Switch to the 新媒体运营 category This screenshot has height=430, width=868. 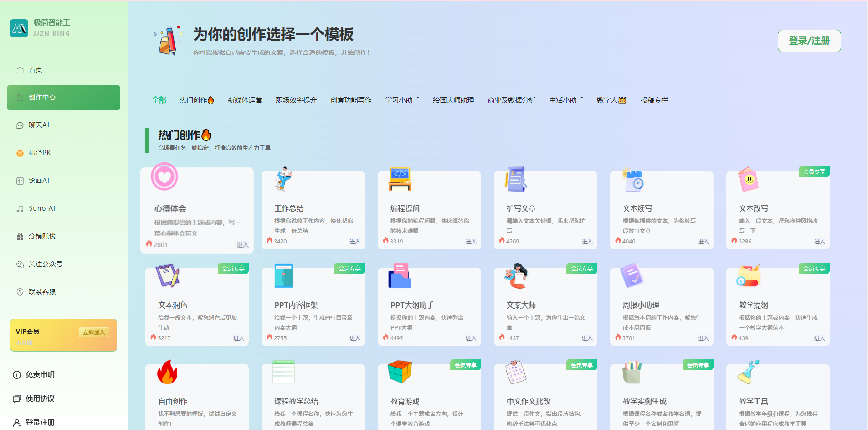245,100
